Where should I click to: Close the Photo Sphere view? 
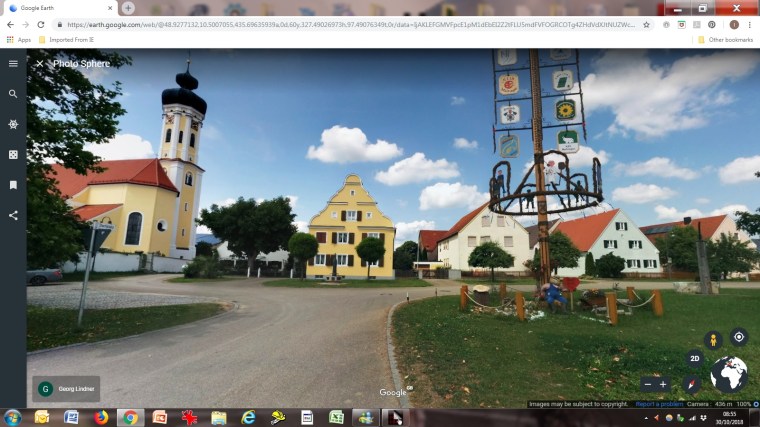point(40,63)
